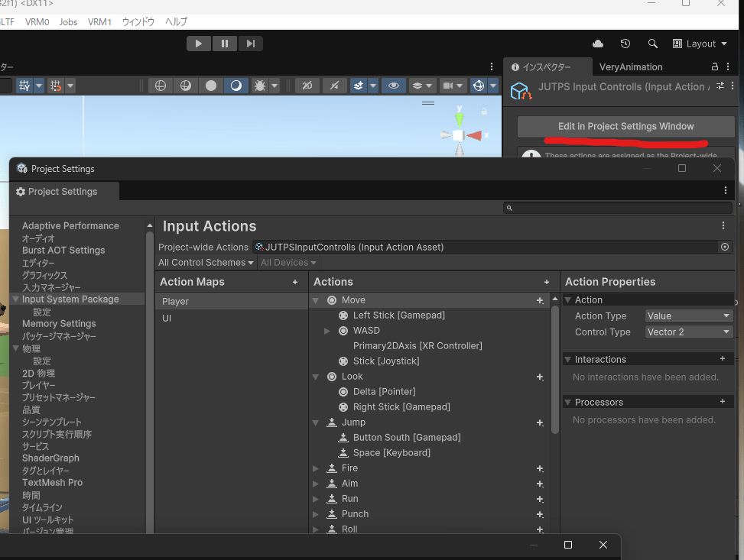Click the Project Settings search field
744x560 pixels.
(x=617, y=208)
